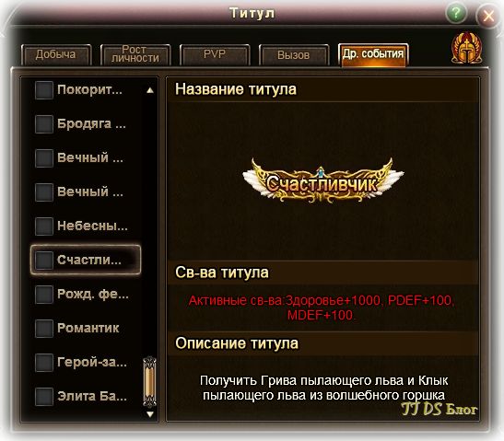Select the Герой-за... title entry

(86, 363)
